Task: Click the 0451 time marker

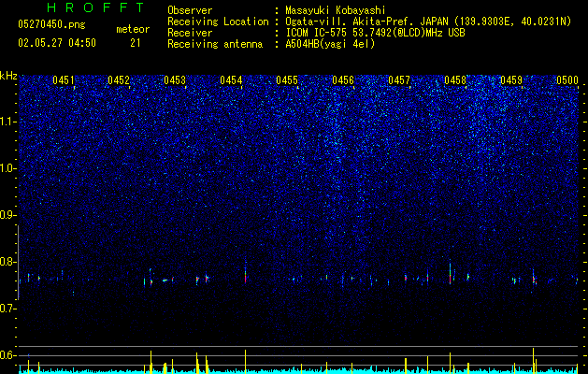Action: tap(64, 80)
